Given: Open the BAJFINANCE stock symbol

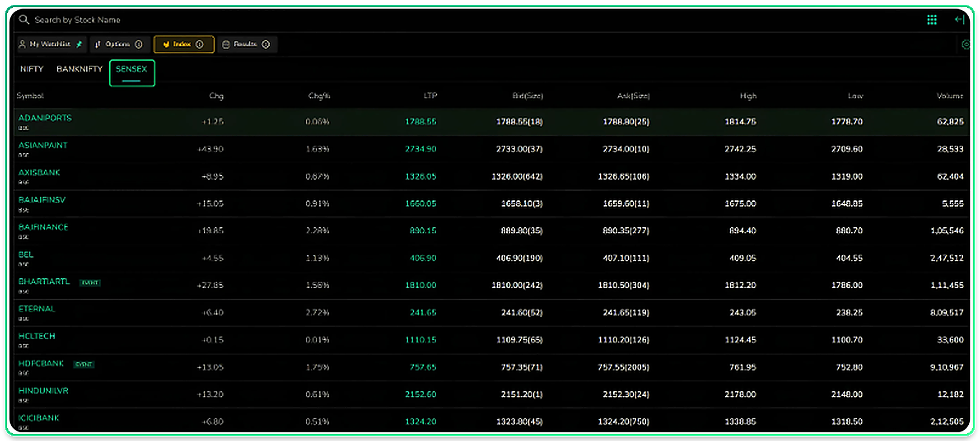Looking at the screenshot, I should coord(43,227).
